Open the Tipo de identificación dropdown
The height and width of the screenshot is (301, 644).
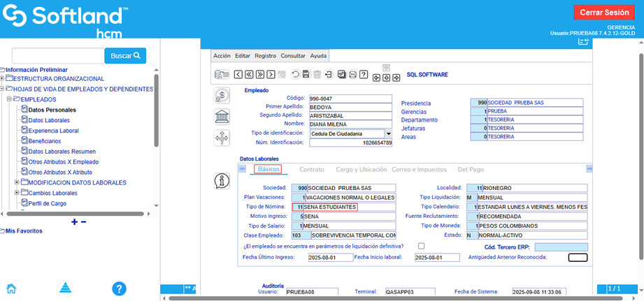(388, 133)
